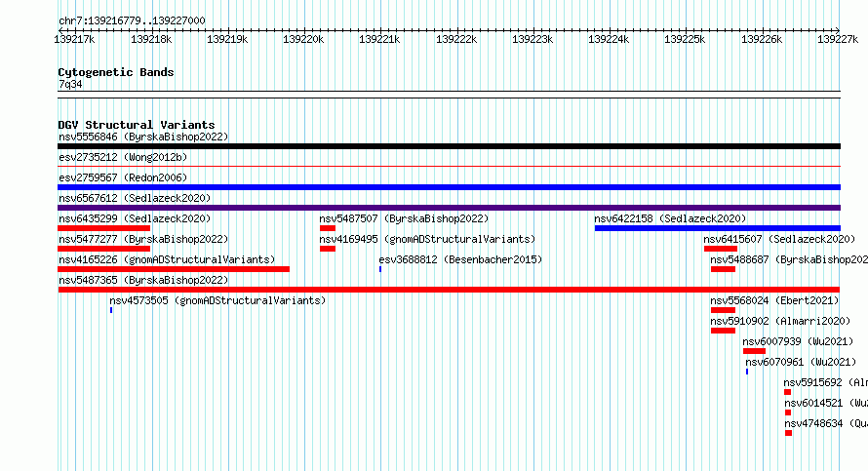
Task: Select the 7q34 band label
Action: (70, 84)
